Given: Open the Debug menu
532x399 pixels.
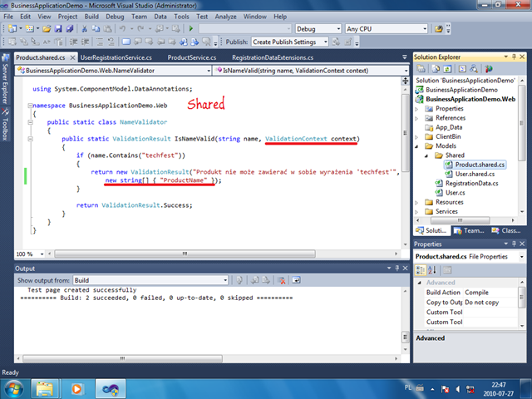Looking at the screenshot, I should [x=115, y=17].
